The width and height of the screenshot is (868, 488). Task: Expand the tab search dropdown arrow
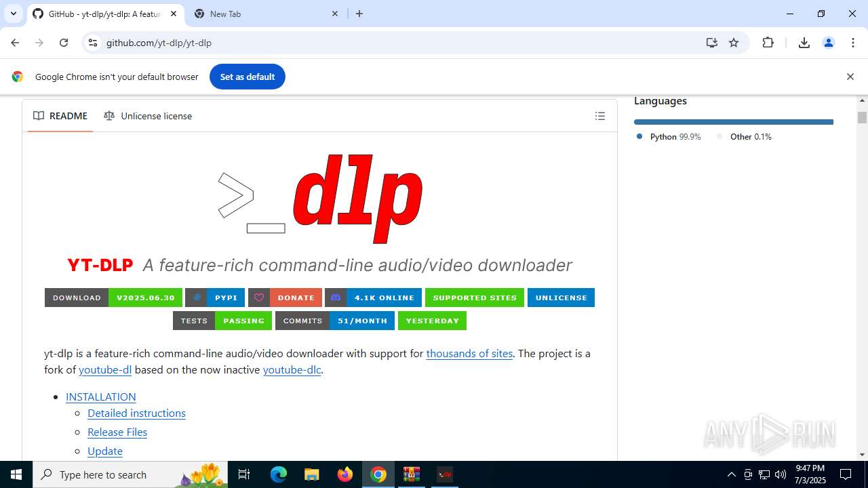coord(13,14)
